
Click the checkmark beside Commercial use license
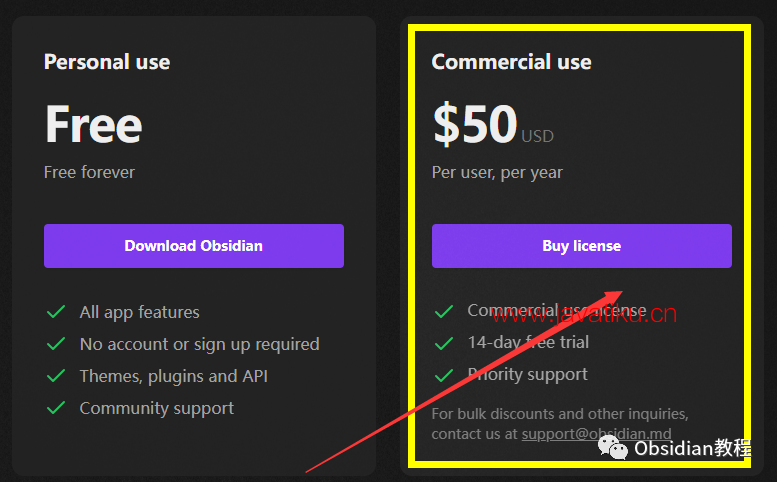point(444,311)
